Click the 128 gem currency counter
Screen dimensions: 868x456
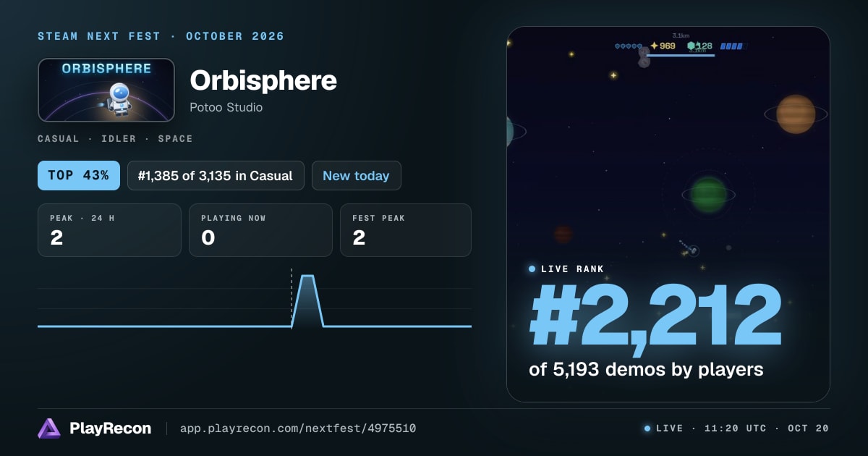pos(700,46)
